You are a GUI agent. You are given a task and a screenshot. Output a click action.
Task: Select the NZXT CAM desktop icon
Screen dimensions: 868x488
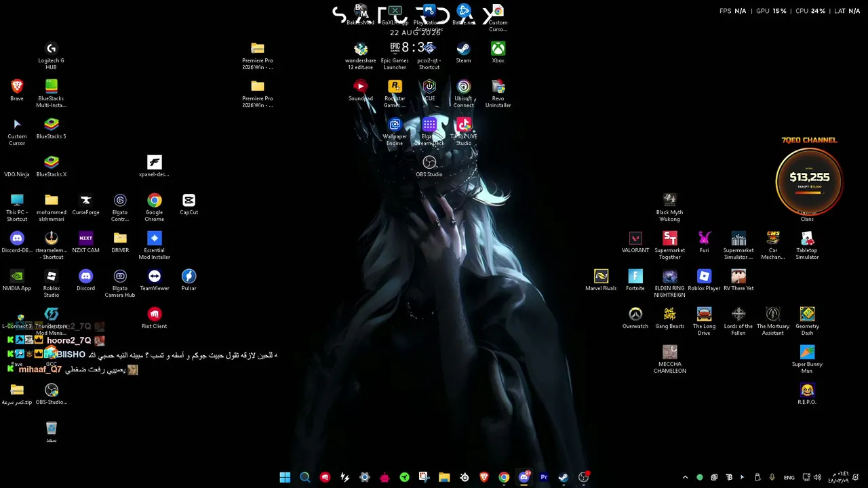coord(85,242)
